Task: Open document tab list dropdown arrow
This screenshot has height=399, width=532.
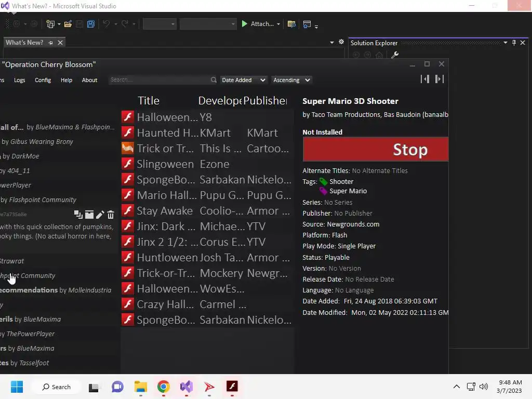Action: [x=332, y=43]
